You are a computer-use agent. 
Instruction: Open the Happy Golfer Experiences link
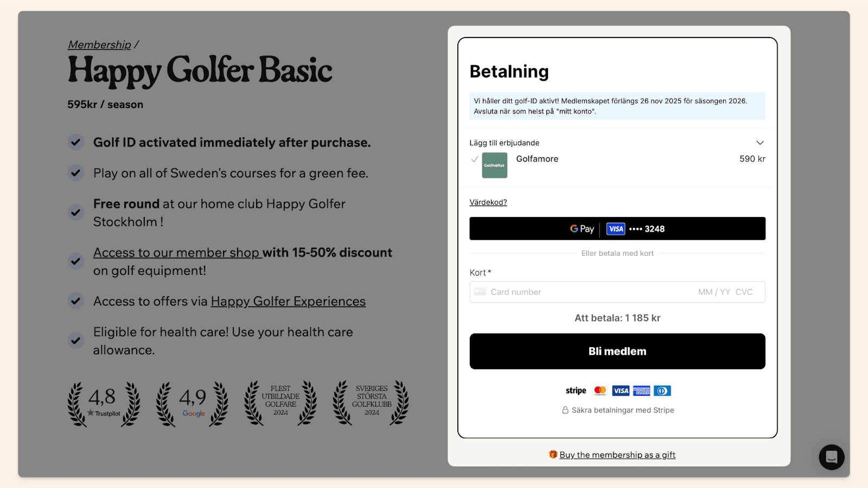(x=288, y=301)
